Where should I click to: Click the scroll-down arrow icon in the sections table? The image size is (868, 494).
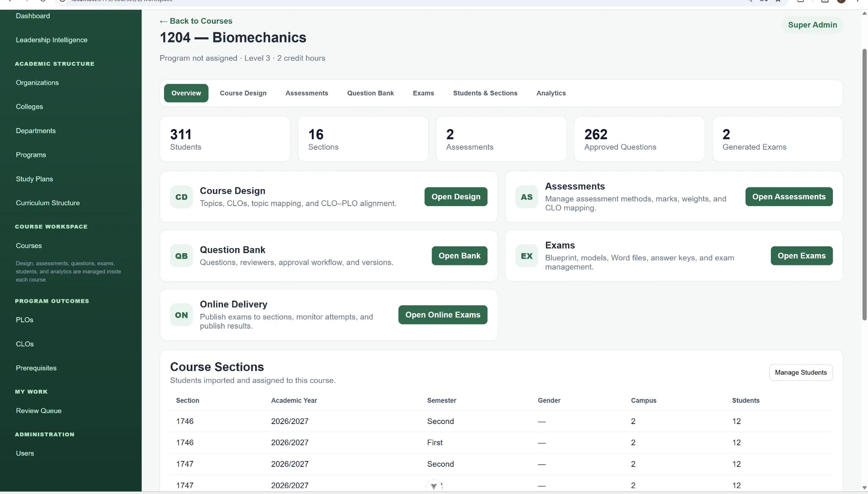(x=433, y=486)
